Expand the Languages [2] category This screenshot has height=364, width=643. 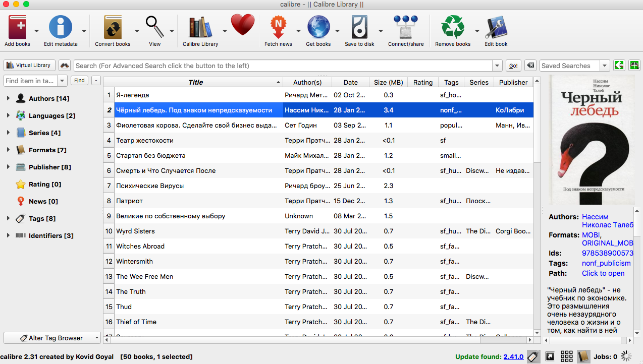coord(8,115)
